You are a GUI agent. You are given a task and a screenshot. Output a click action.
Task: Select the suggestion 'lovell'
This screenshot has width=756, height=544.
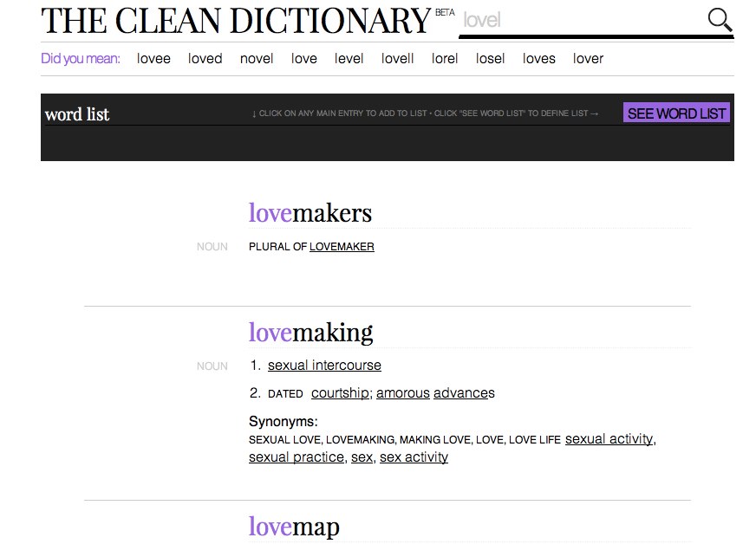point(397,58)
